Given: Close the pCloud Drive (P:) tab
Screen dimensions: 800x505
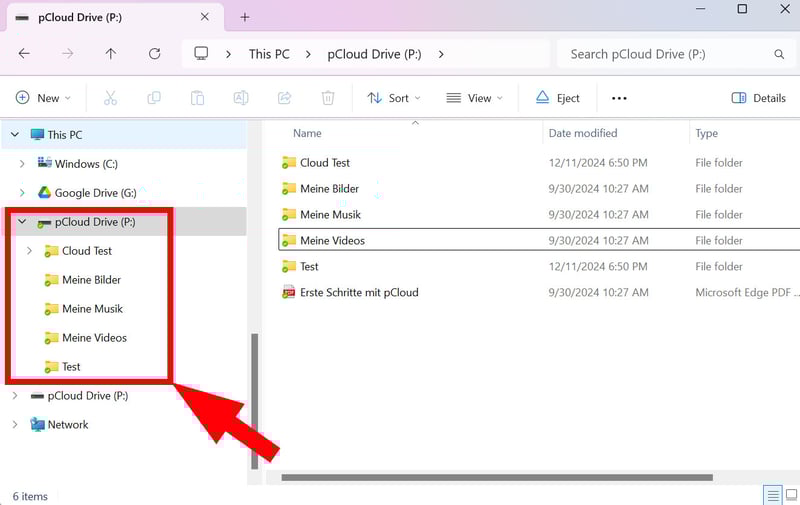Looking at the screenshot, I should point(205,17).
